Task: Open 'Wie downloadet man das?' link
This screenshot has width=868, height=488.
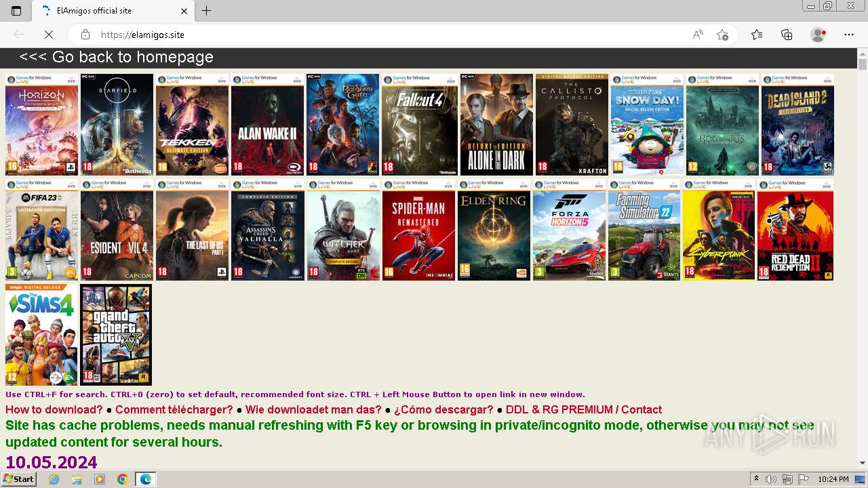Action: pyautogui.click(x=313, y=409)
